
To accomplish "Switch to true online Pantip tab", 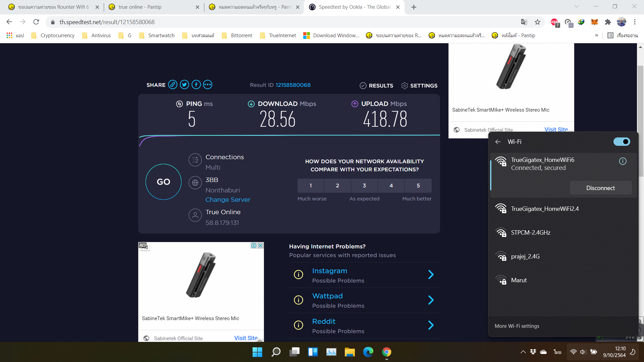I will (140, 7).
